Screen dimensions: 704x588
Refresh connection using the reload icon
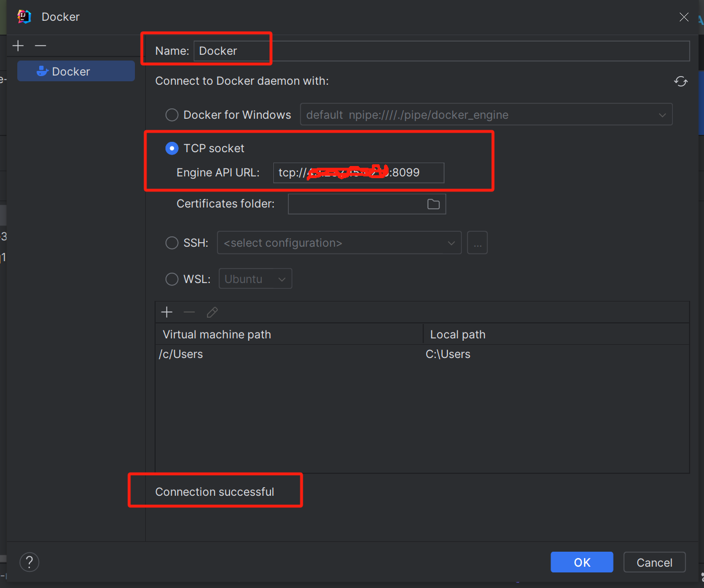tap(681, 81)
